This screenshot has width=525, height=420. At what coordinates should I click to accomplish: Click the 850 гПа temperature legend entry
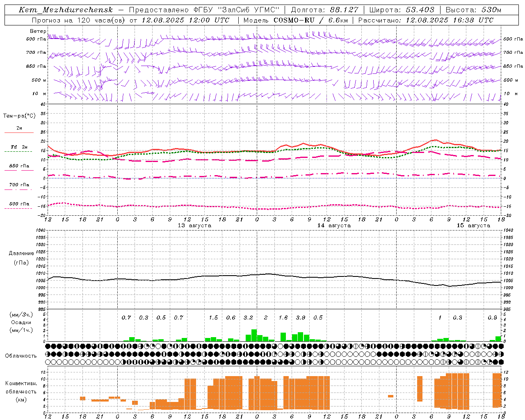19,168
